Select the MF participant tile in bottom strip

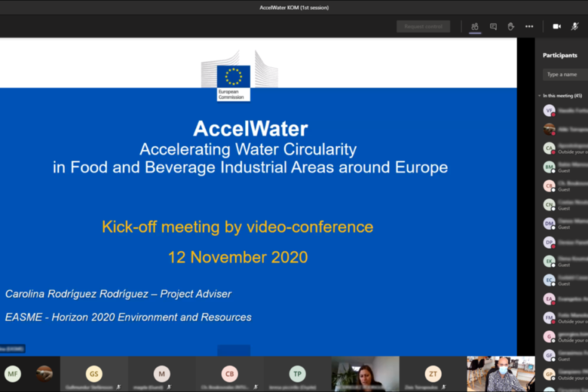coord(12,374)
